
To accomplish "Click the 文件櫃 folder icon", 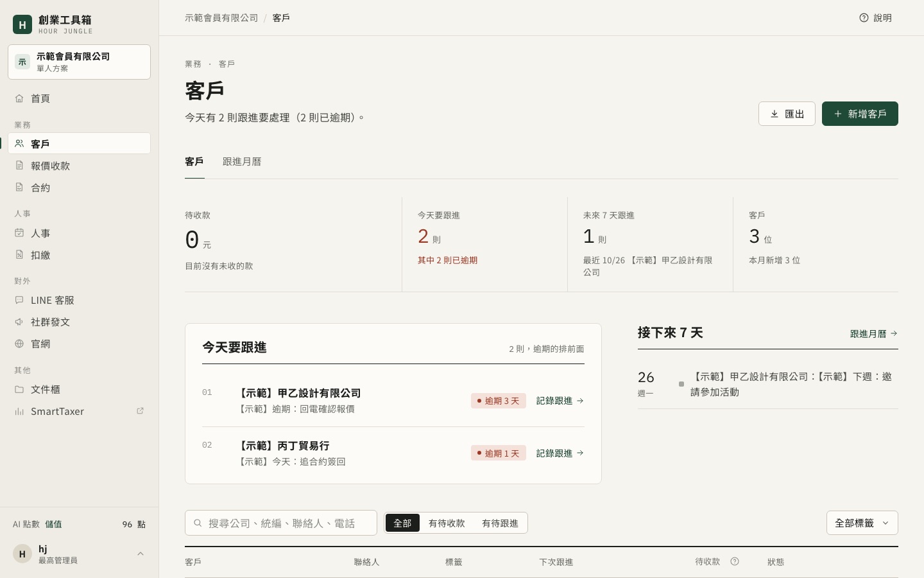I will (x=19, y=389).
